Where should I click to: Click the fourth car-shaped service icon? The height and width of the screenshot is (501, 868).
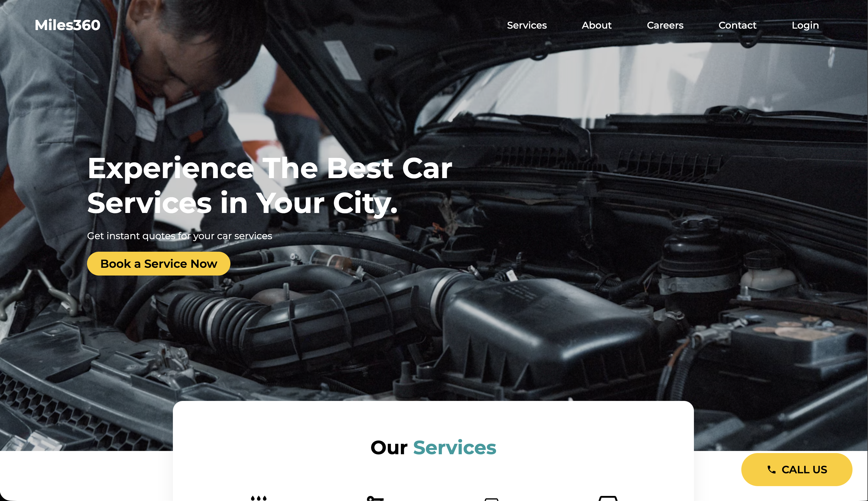click(608, 498)
